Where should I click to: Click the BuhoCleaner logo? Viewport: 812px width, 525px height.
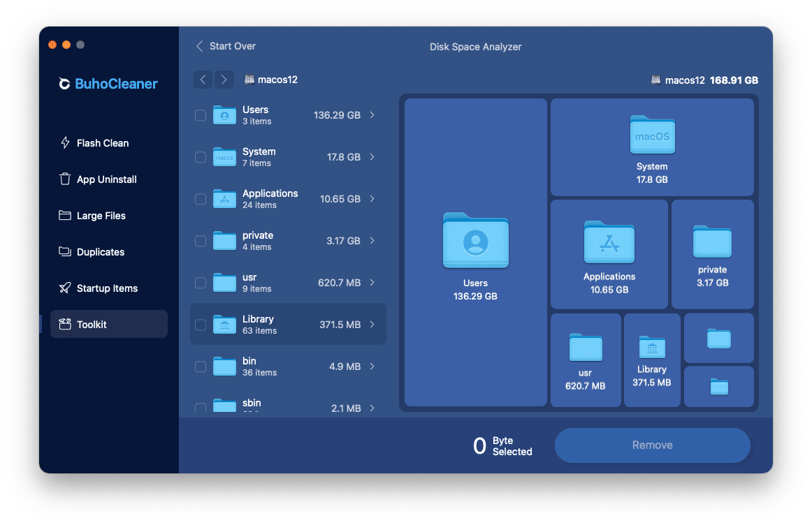point(108,83)
